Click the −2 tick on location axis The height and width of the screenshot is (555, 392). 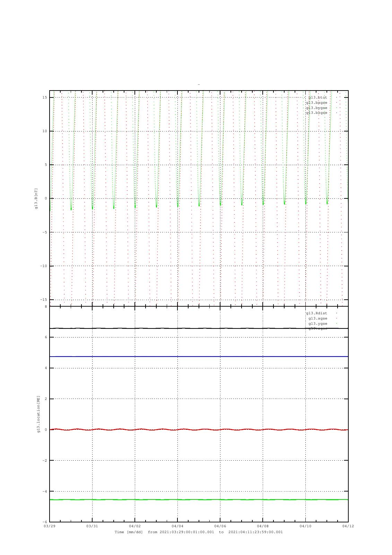coord(44,461)
